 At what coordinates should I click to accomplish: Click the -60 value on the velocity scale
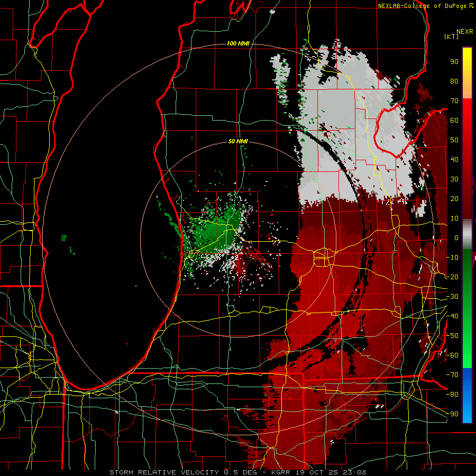[452, 355]
